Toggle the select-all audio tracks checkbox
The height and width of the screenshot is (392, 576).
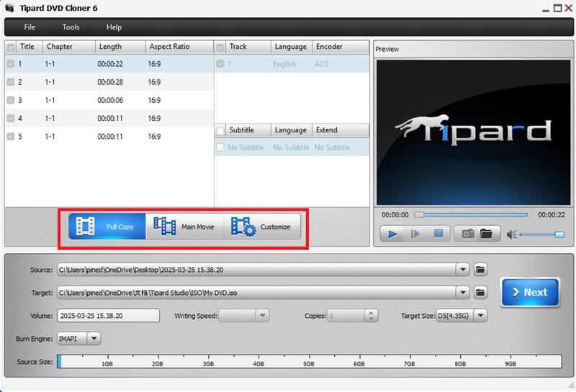[220, 47]
